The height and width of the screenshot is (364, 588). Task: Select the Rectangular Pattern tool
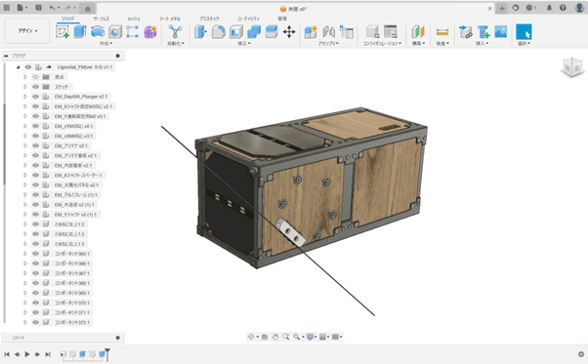tap(132, 32)
